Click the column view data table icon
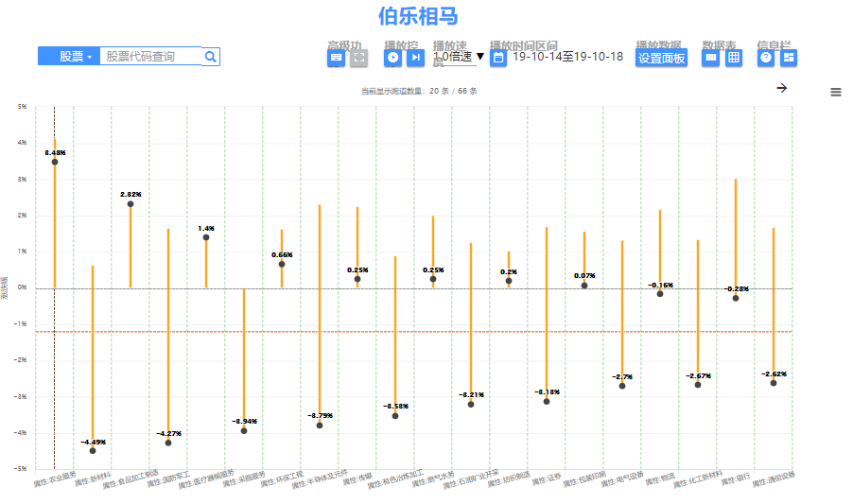 [x=710, y=58]
